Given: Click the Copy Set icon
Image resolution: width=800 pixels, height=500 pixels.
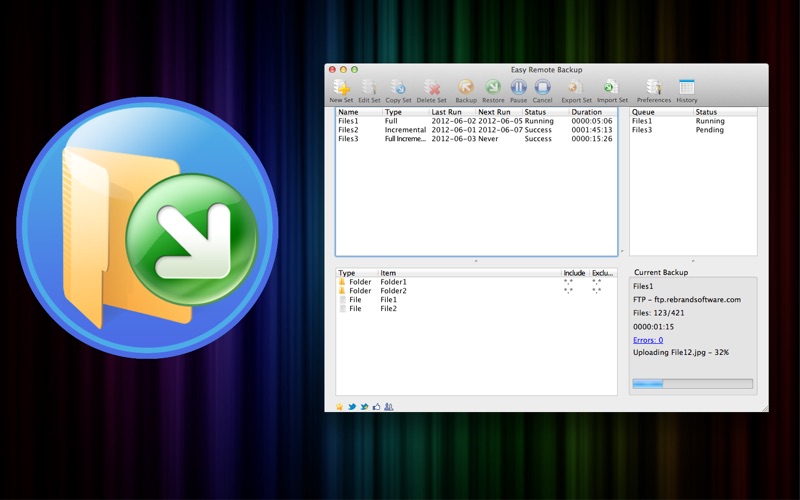Looking at the screenshot, I should click(x=398, y=88).
